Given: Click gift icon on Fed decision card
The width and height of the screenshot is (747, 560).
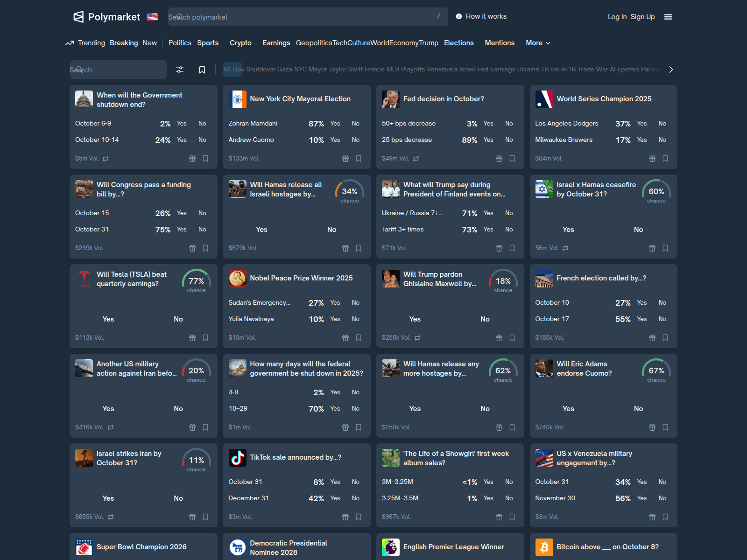Looking at the screenshot, I should coord(499,159).
